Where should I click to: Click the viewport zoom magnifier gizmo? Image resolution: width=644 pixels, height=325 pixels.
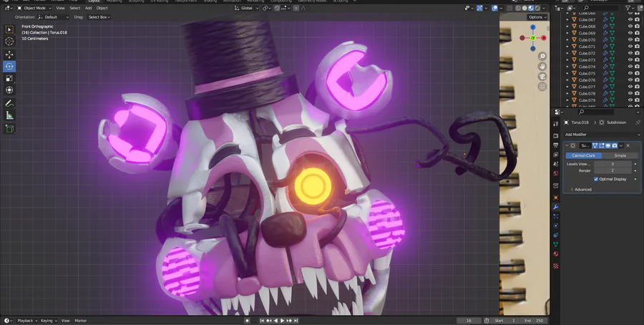pos(542,57)
